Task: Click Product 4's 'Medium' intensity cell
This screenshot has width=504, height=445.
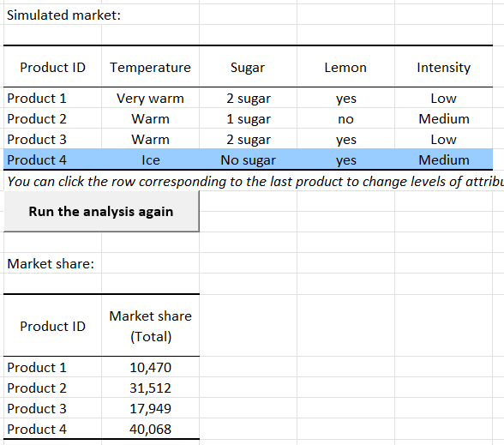Action: point(444,160)
